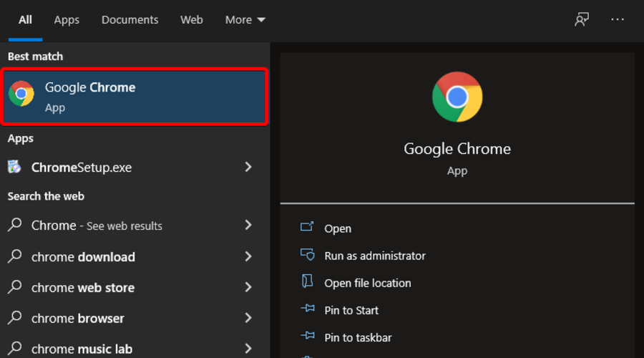Expand ChromeSetup.exe result arrow
This screenshot has height=358, width=644.
click(x=248, y=168)
